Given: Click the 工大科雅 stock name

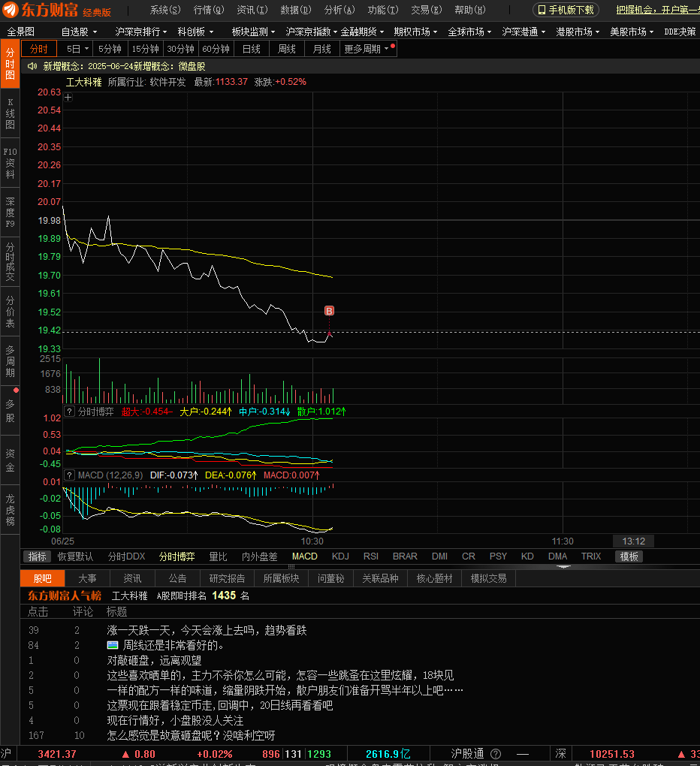Looking at the screenshot, I should tap(83, 82).
